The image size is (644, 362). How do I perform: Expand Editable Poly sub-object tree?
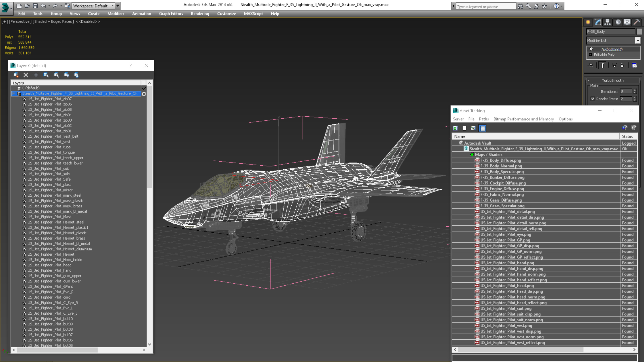(591, 55)
